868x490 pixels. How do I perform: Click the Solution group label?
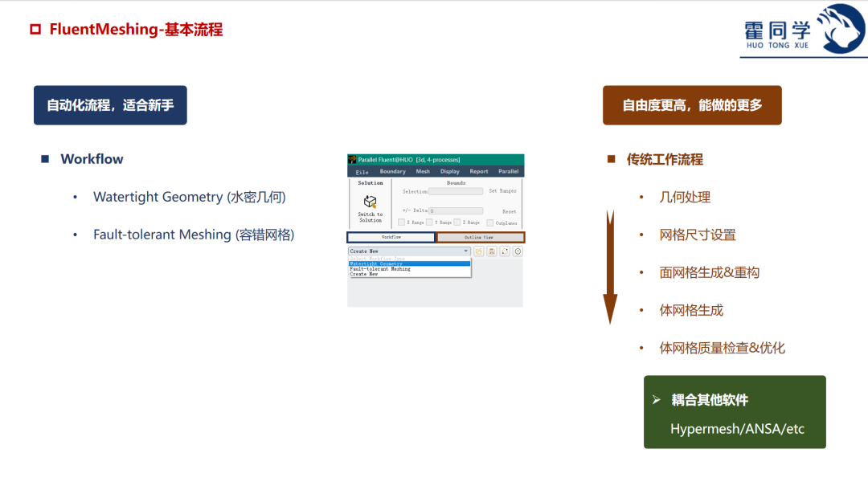pyautogui.click(x=371, y=182)
